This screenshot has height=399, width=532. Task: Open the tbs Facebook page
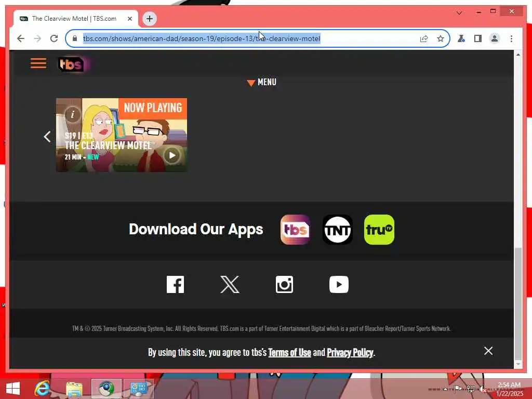(x=176, y=284)
